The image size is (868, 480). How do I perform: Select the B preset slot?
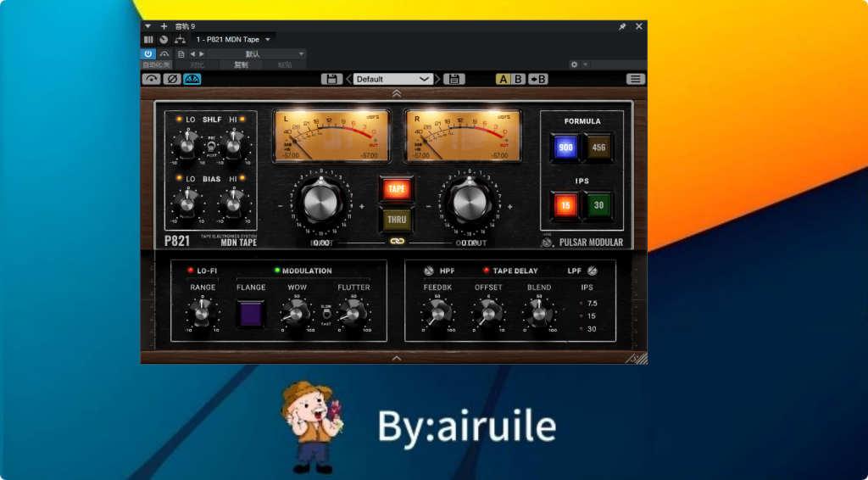(x=518, y=79)
